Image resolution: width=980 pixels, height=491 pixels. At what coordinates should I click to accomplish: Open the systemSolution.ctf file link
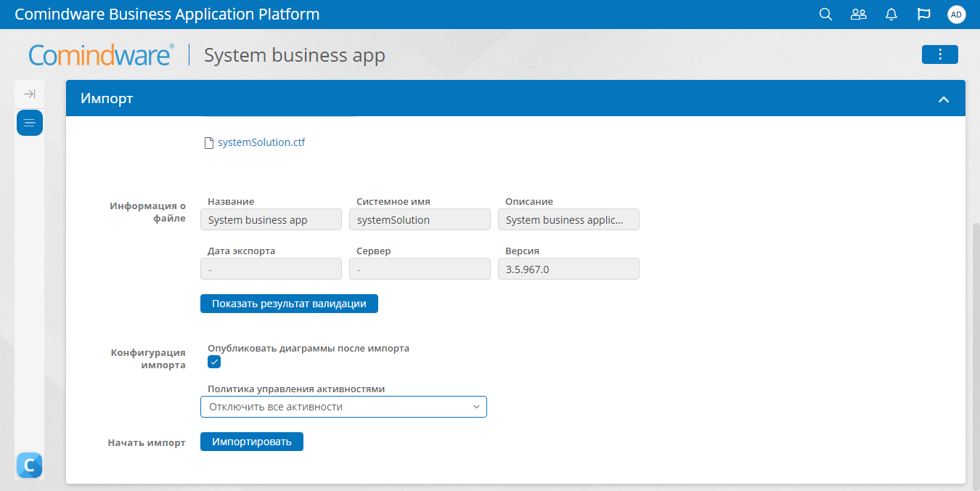[x=261, y=143]
